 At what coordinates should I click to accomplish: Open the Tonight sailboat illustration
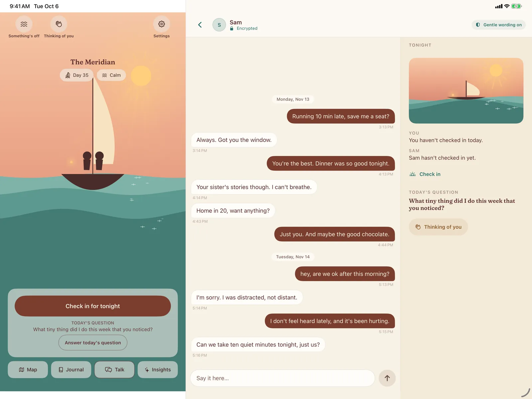point(466,91)
